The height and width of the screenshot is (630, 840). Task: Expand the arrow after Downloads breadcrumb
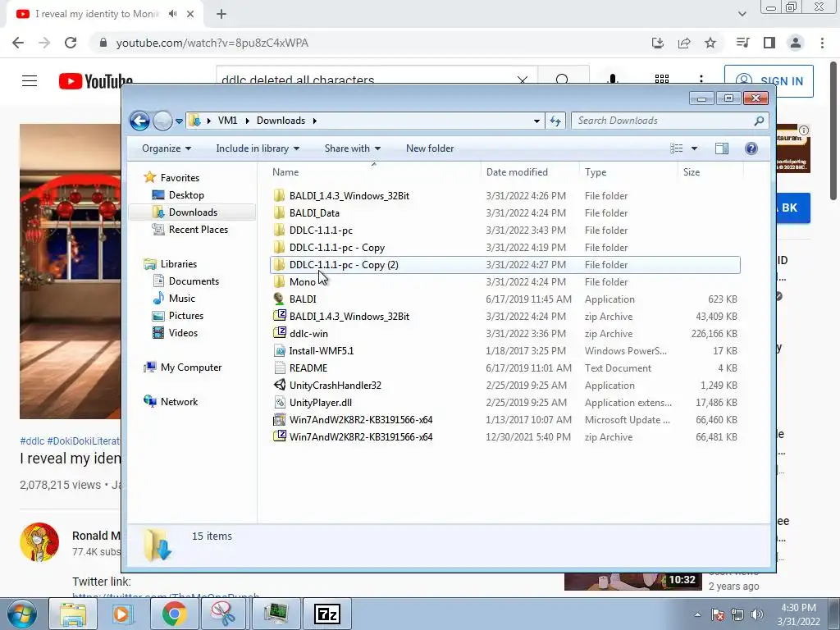click(314, 121)
